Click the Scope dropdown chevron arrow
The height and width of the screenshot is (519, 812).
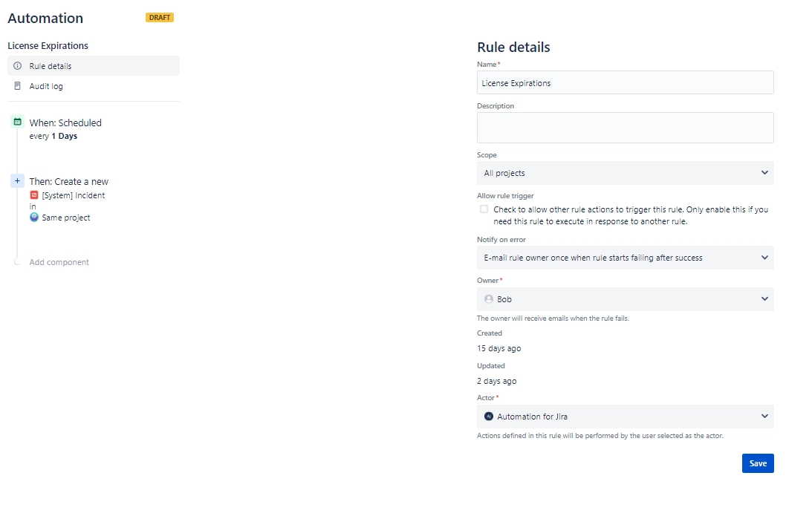click(x=764, y=173)
